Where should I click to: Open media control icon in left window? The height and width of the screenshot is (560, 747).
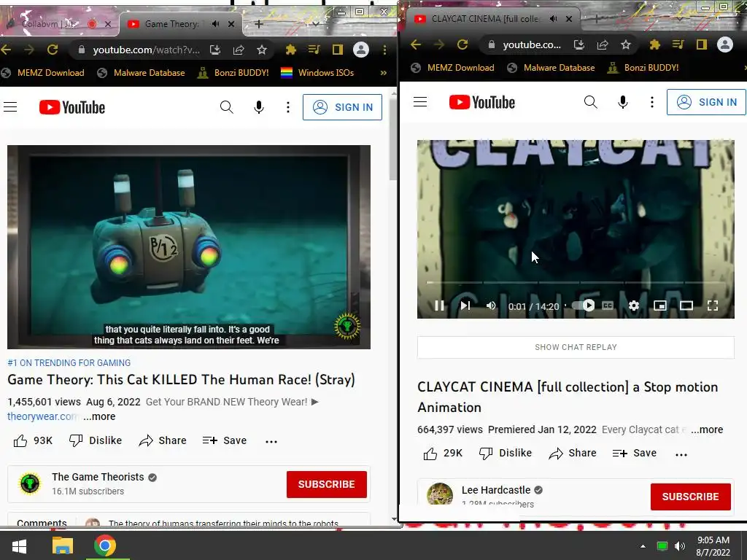[x=314, y=50]
